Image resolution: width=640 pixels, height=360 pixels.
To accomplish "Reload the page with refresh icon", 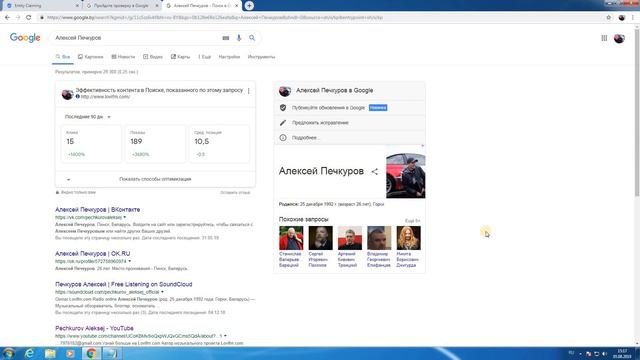I will [x=29, y=18].
